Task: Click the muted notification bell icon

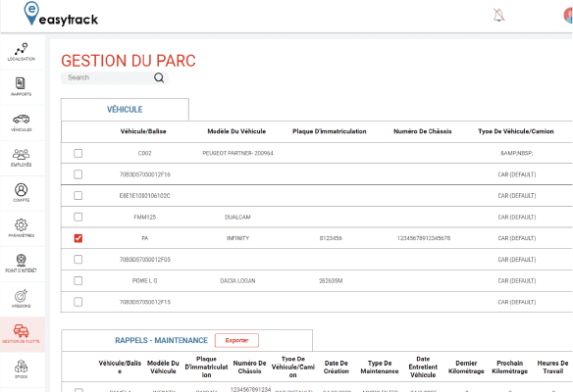Action: point(498,15)
